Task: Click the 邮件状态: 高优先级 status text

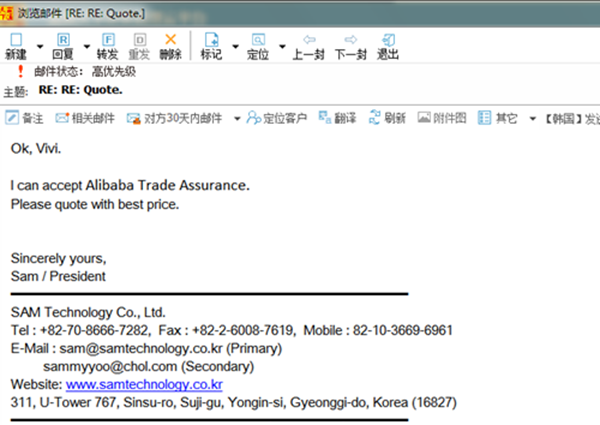Action: pyautogui.click(x=85, y=72)
